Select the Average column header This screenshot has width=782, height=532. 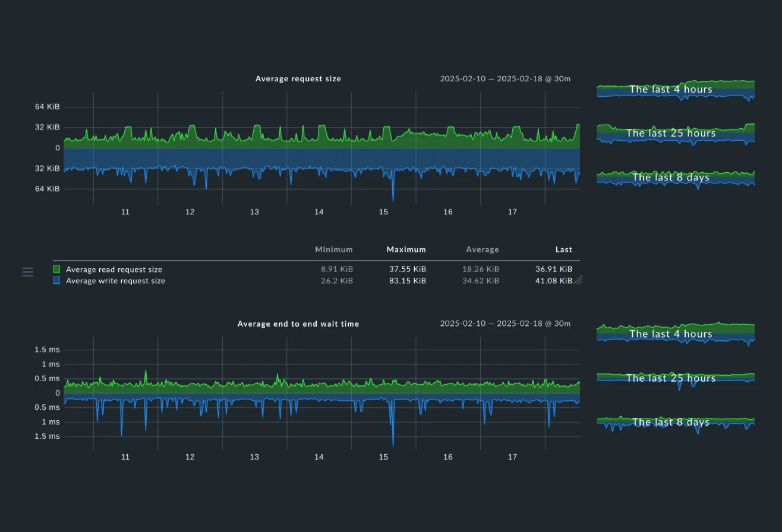tap(483, 250)
